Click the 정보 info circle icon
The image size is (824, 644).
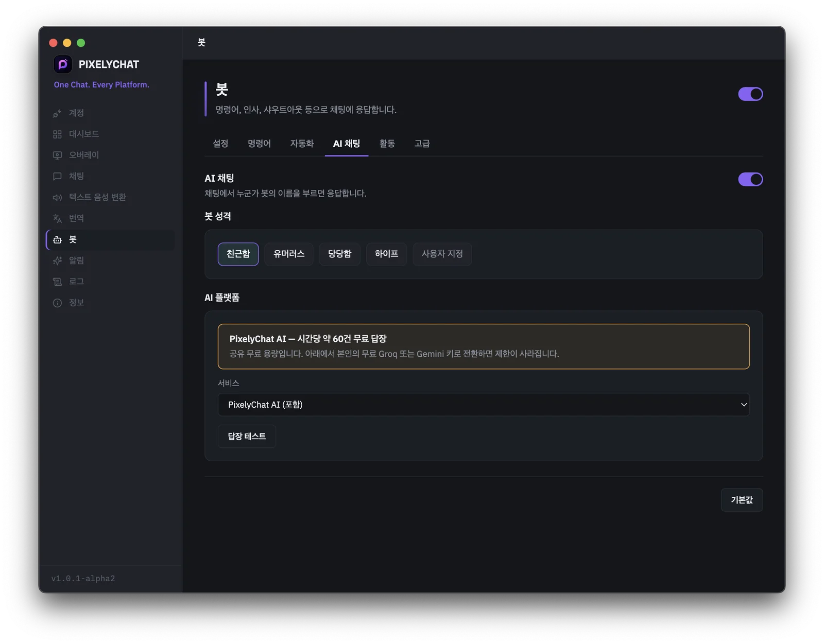point(57,303)
